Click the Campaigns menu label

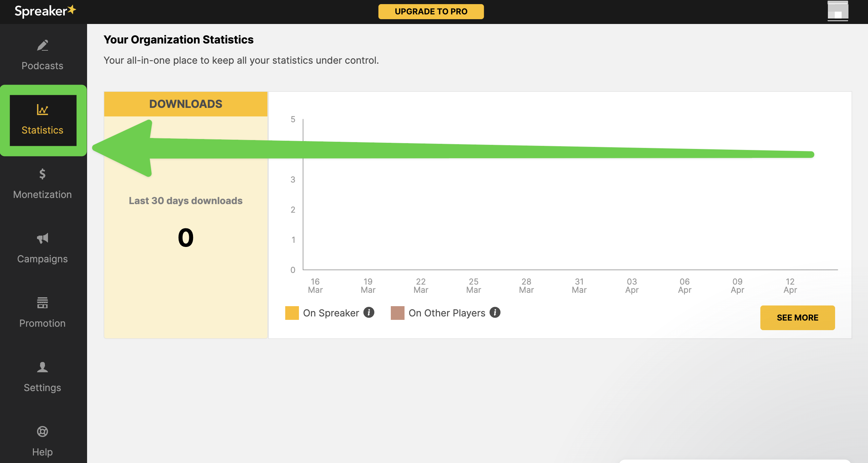click(x=43, y=259)
